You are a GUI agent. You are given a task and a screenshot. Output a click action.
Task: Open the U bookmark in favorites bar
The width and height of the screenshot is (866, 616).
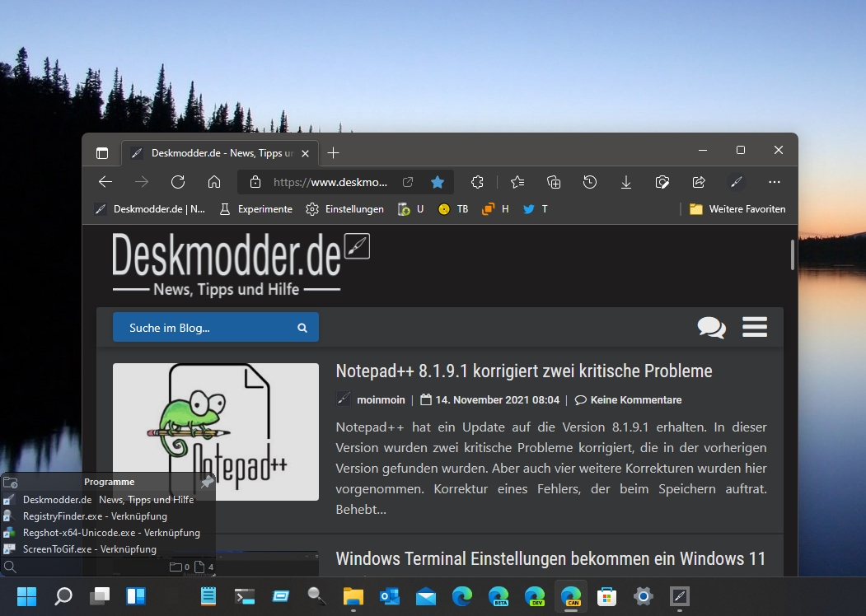[411, 209]
